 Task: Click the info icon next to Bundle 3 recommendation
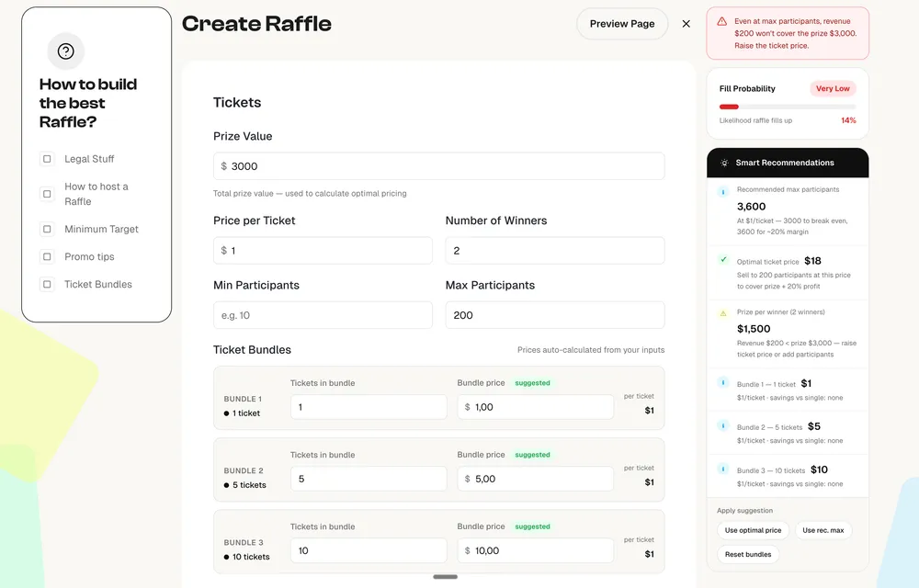(x=723, y=469)
